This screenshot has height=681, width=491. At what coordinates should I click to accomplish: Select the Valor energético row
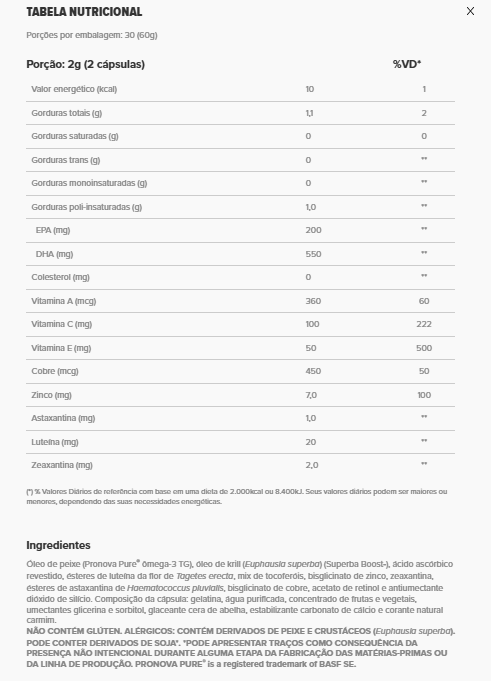pos(241,89)
